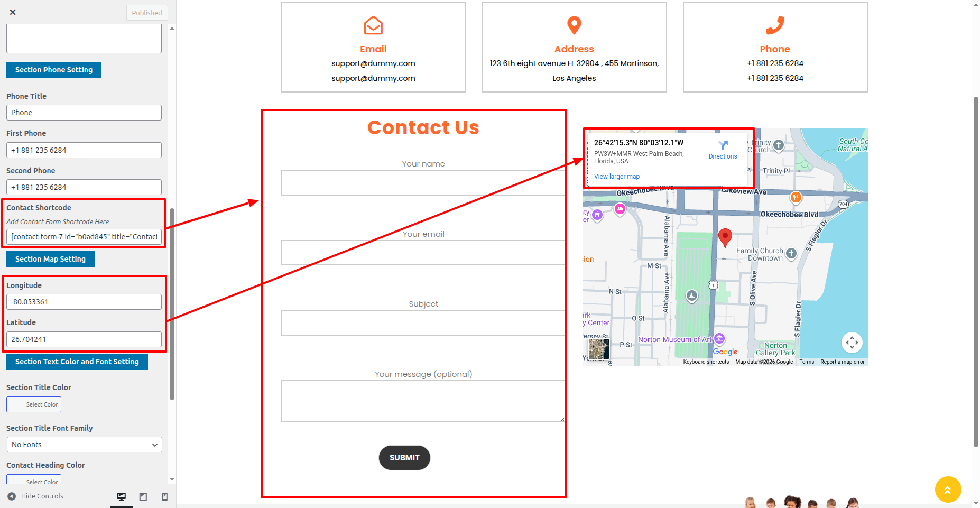The image size is (980, 508).
Task: Click the map Directions icon
Action: click(723, 145)
